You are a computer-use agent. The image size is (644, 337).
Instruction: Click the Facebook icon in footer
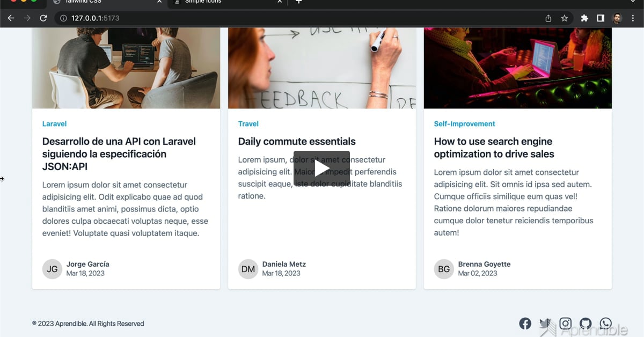525,323
